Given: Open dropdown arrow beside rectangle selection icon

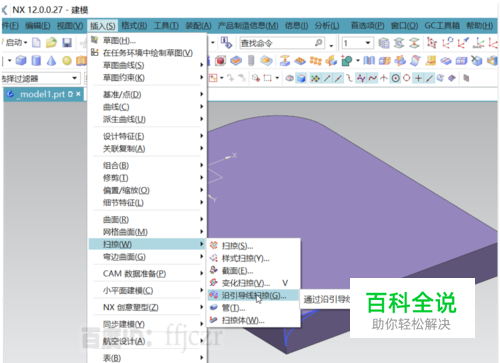Looking at the screenshot, I should point(277,78).
